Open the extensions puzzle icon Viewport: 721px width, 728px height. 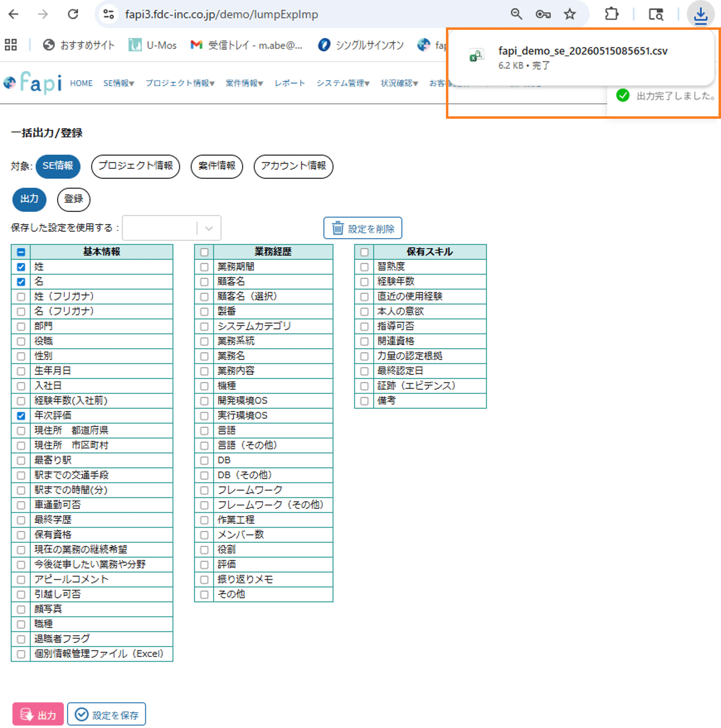611,14
